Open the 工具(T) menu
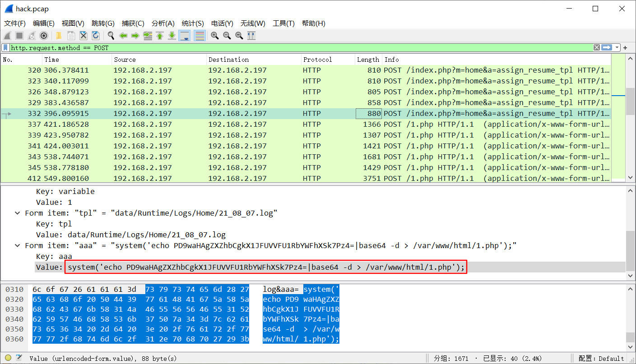636x364 pixels. [x=283, y=23]
